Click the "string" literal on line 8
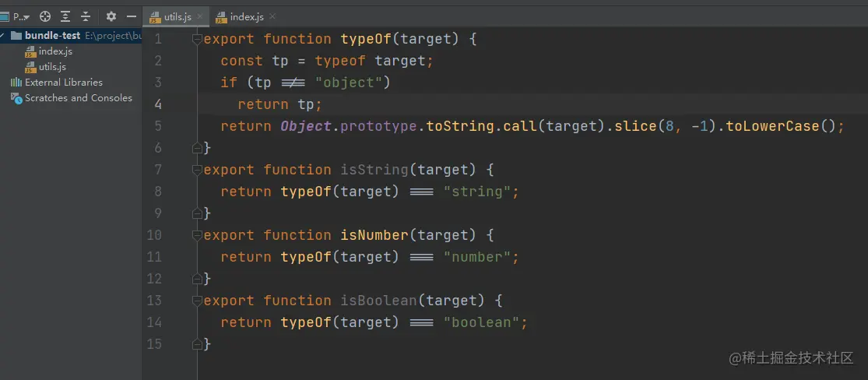The image size is (868, 380). (476, 192)
